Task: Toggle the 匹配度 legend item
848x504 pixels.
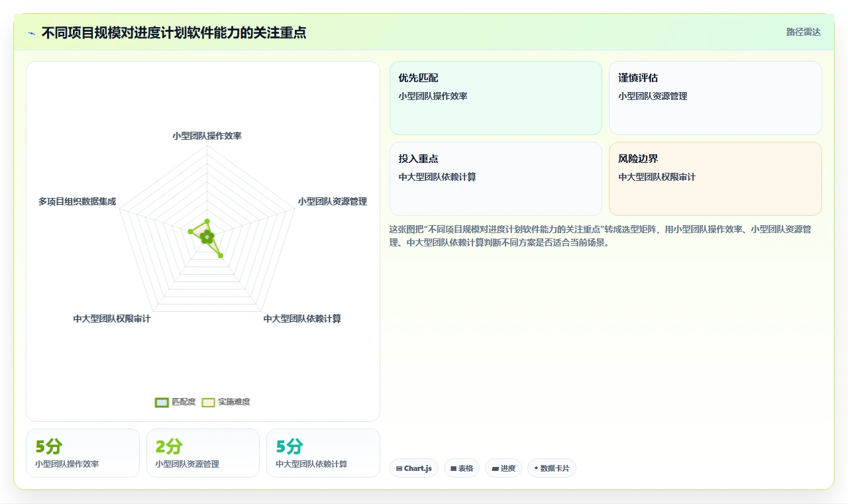Action: [176, 402]
